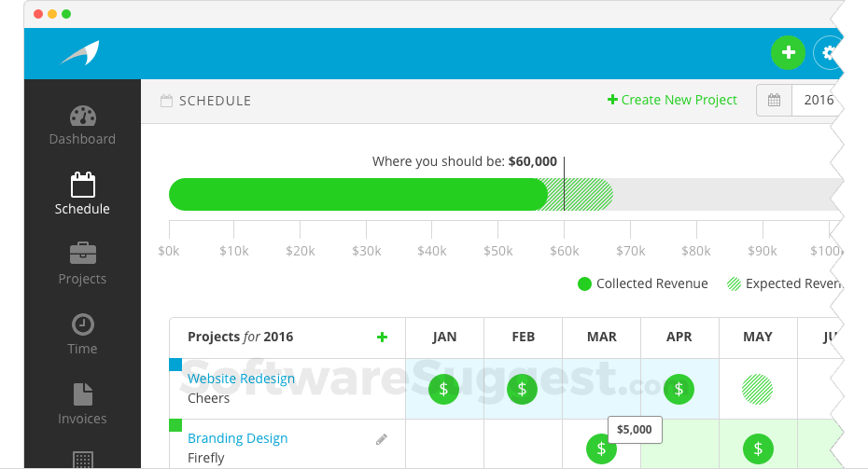
Task: Click the Firefly client name
Action: (x=206, y=458)
